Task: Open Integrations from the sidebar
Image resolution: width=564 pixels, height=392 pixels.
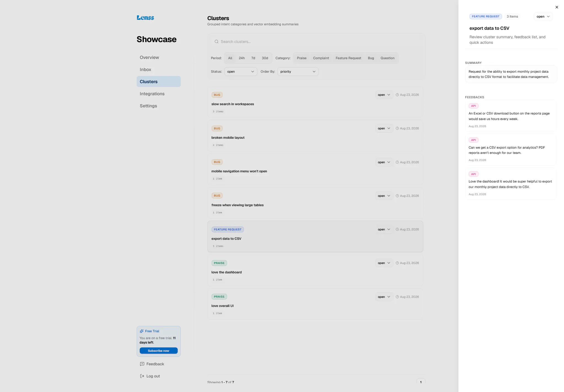Action: [159, 94]
